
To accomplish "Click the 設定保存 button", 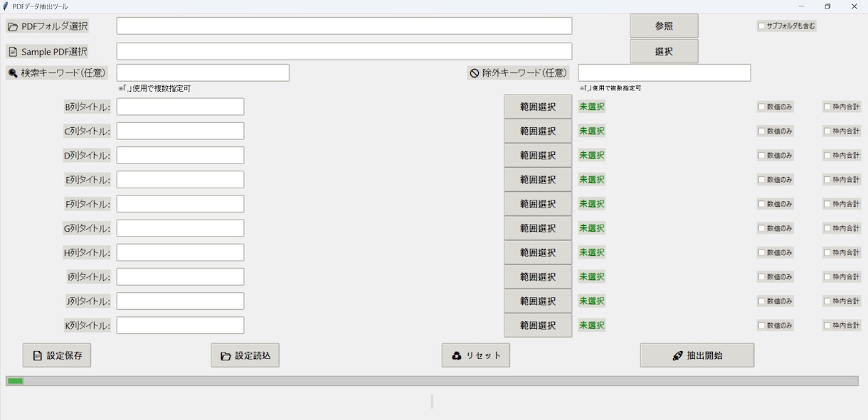I will (x=57, y=355).
